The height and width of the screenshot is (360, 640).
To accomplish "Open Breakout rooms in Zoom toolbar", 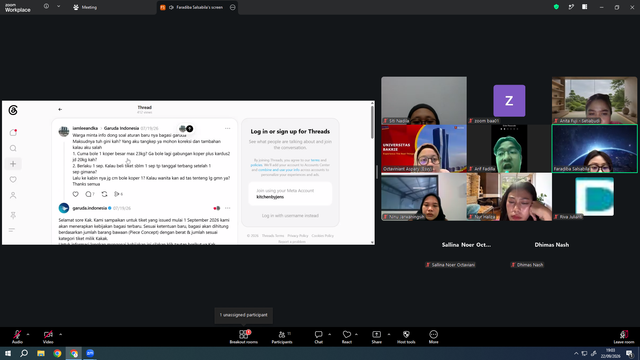I will [x=244, y=337].
